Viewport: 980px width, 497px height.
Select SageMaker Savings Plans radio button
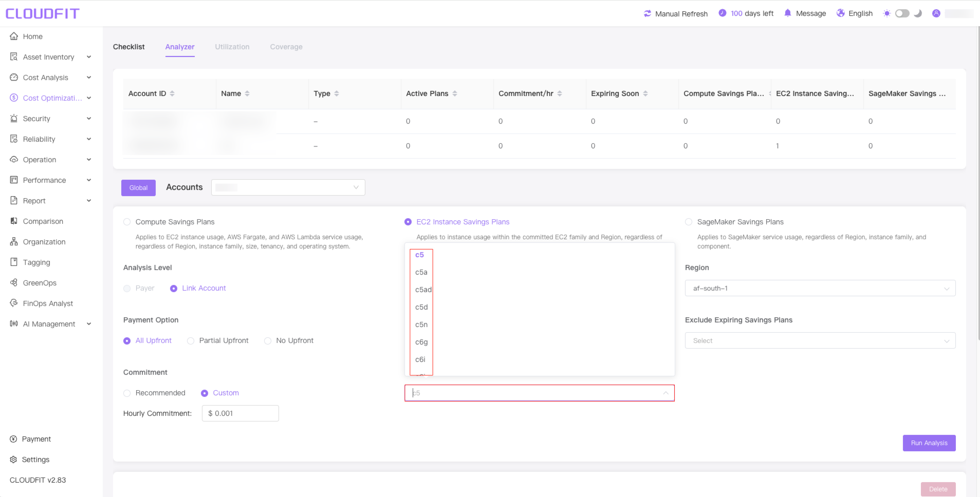coord(689,222)
